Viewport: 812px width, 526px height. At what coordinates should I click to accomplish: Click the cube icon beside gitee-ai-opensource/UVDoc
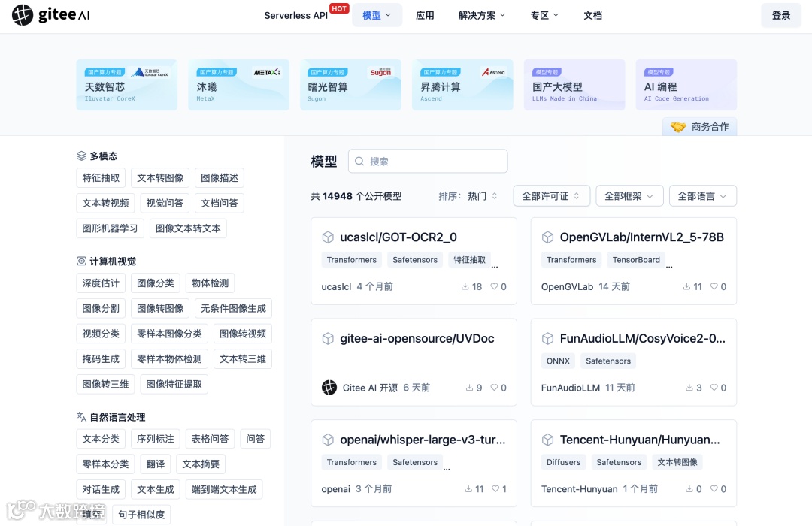(x=328, y=339)
